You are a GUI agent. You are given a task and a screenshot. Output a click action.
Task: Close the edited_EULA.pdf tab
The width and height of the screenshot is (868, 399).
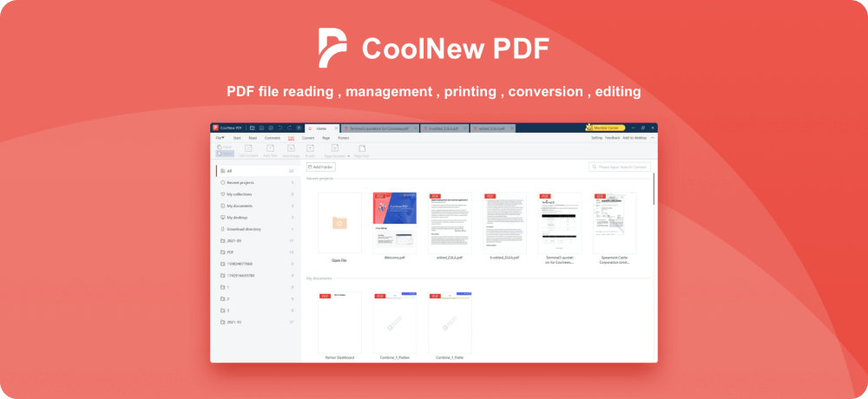coord(511,128)
